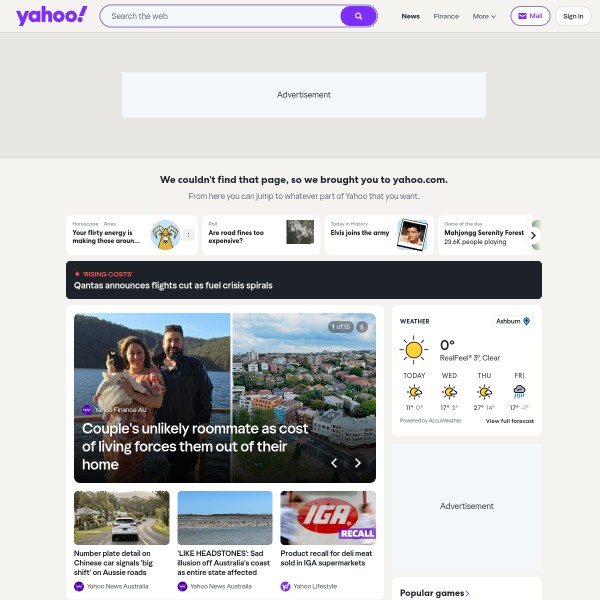Open View full forecast link
The height and width of the screenshot is (600, 600).
pos(510,421)
